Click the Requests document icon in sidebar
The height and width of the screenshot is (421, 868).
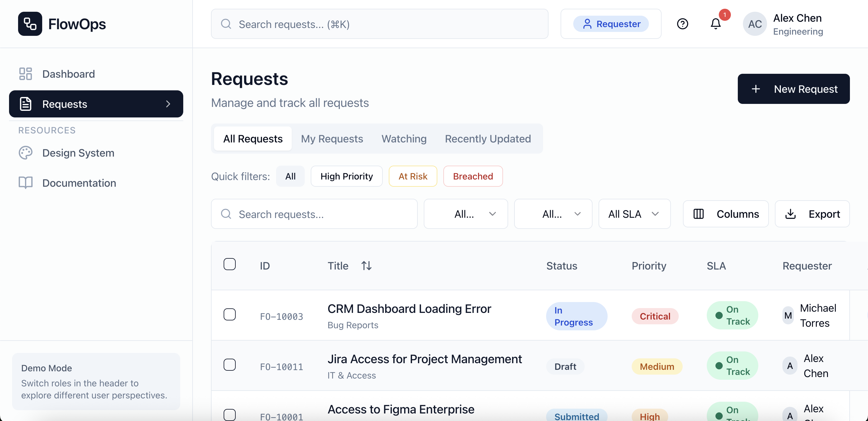point(25,104)
